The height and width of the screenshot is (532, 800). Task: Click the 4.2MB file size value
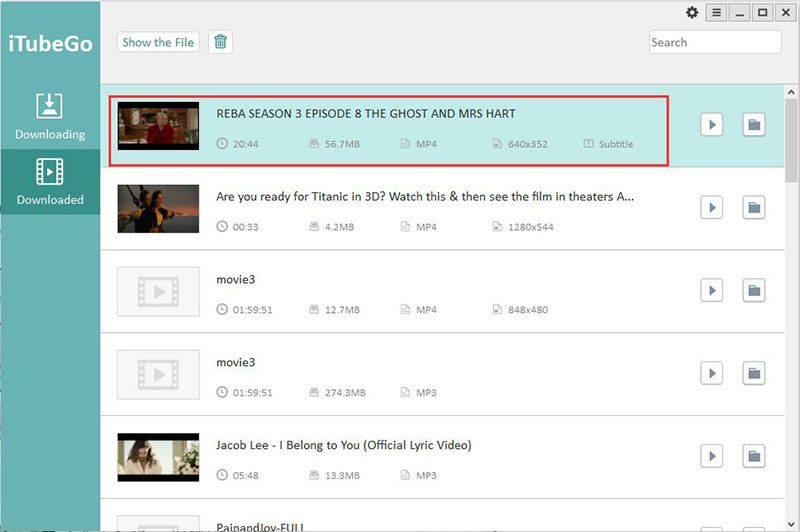pos(339,227)
